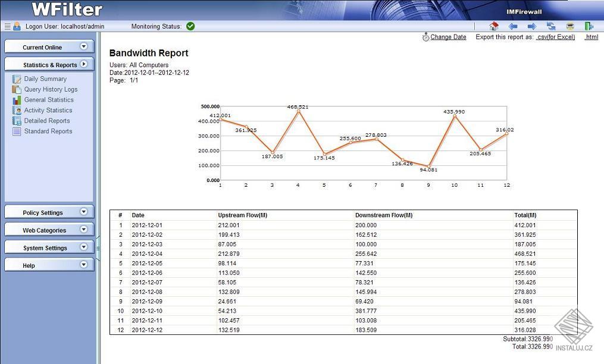This screenshot has height=364, width=604.
Task: Select the 2012-12-01 date cell
Action: [x=147, y=225]
